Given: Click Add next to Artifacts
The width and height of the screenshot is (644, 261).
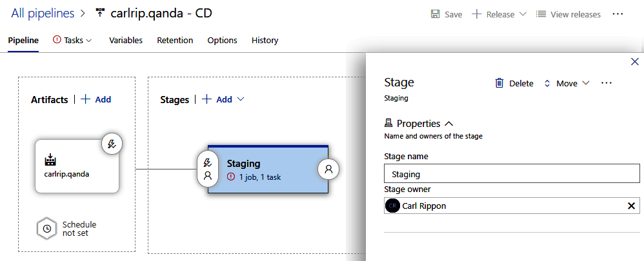Looking at the screenshot, I should (x=96, y=99).
